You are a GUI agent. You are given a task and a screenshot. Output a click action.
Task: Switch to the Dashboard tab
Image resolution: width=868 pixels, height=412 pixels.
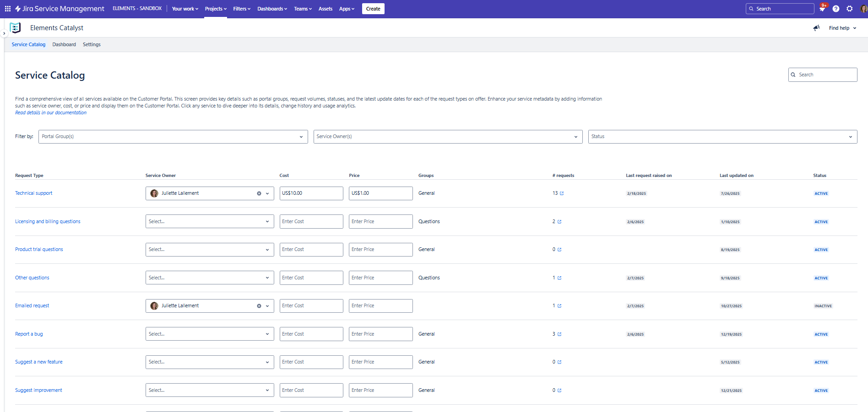tap(64, 44)
